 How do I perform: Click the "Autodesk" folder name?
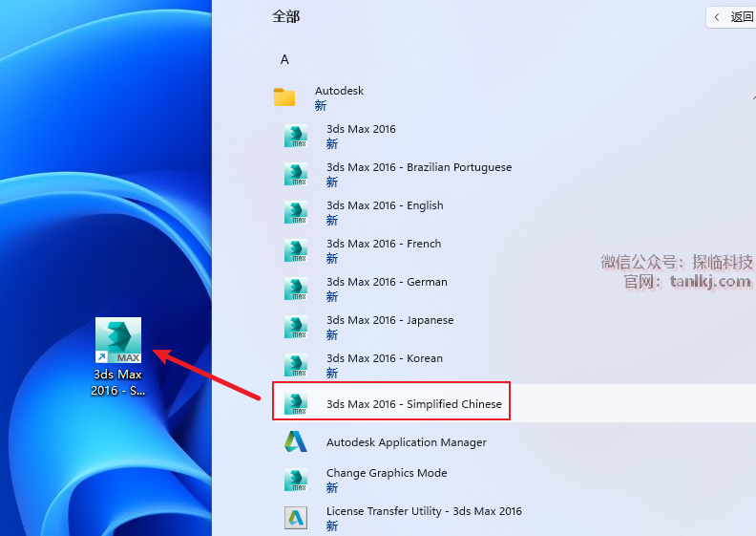[x=339, y=91]
